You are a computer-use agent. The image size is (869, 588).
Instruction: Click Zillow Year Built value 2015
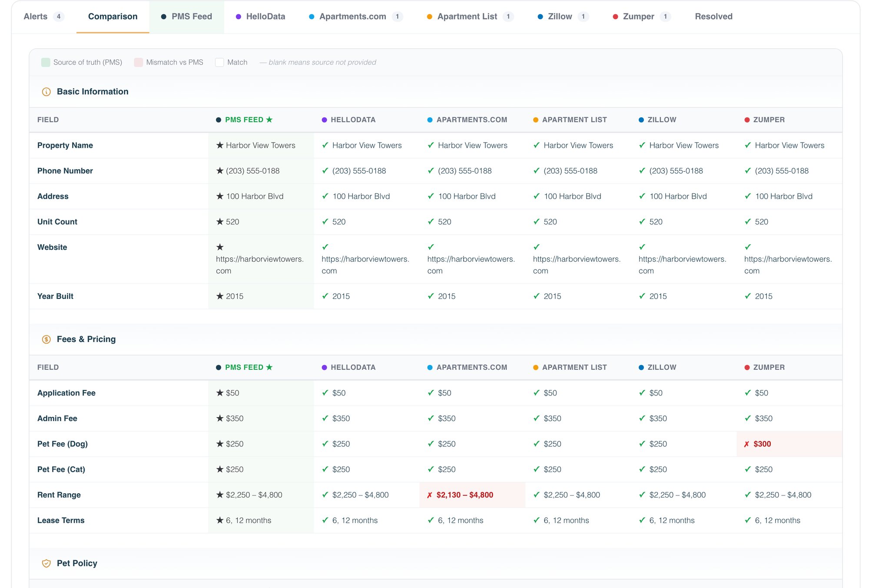click(x=658, y=296)
